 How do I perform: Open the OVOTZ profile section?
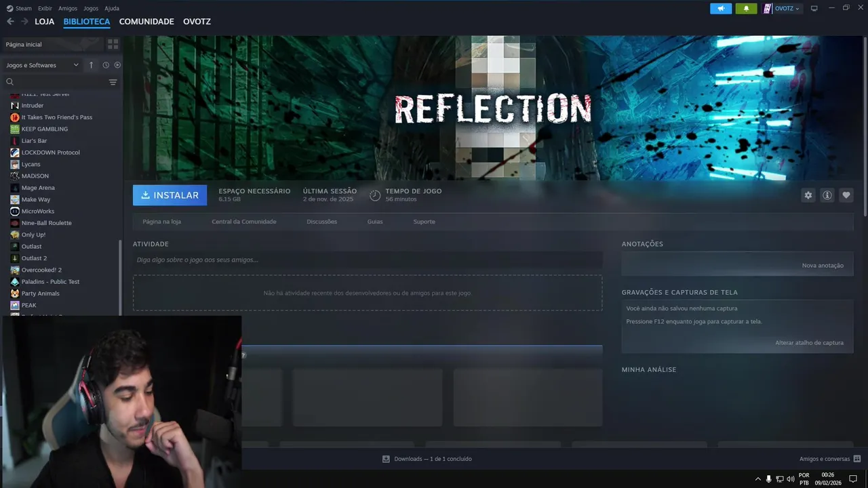point(197,22)
